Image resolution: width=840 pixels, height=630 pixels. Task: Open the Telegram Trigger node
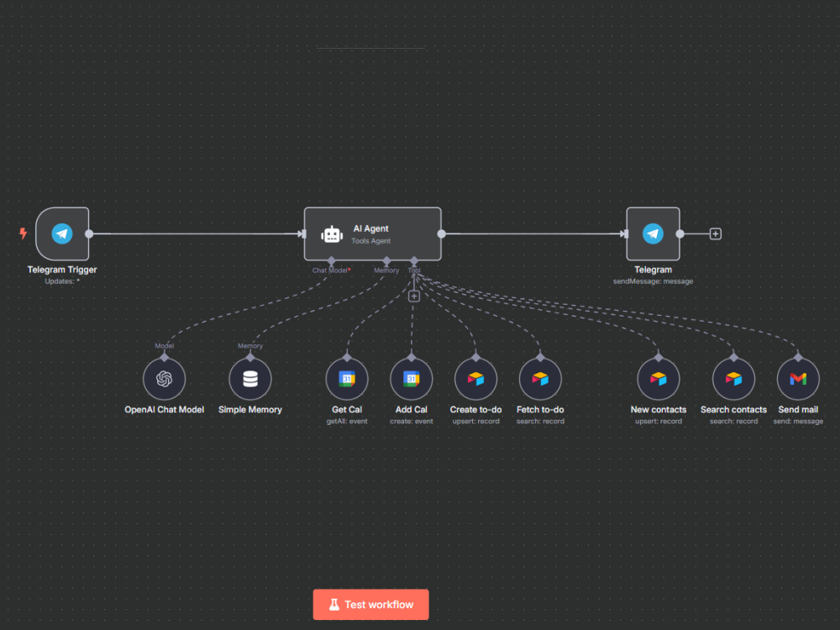click(62, 234)
